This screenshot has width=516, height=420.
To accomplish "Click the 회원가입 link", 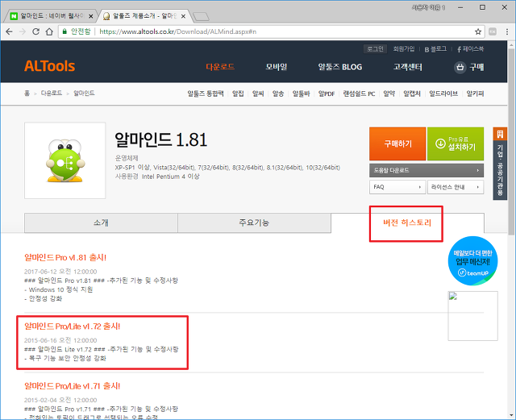I will click(x=404, y=49).
